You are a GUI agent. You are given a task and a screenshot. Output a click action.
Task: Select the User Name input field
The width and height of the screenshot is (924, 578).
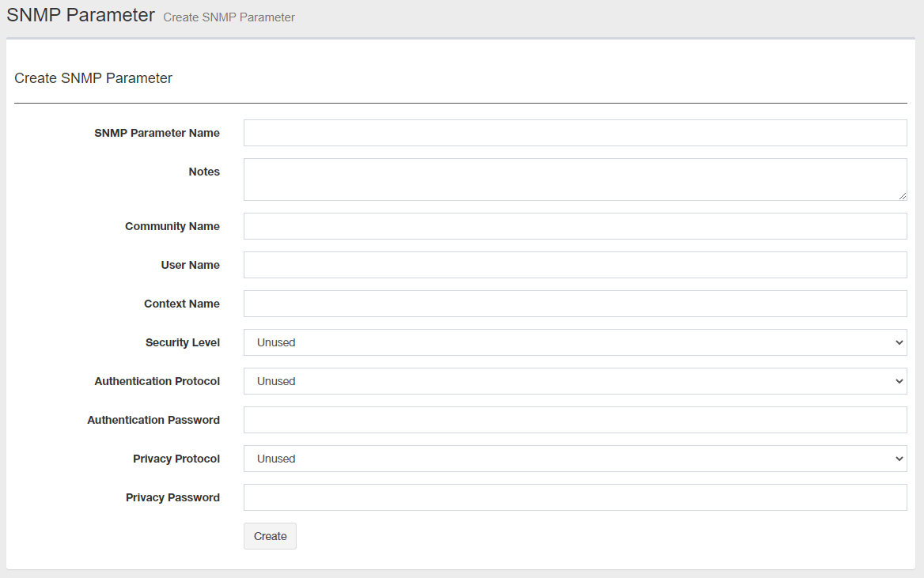(575, 265)
